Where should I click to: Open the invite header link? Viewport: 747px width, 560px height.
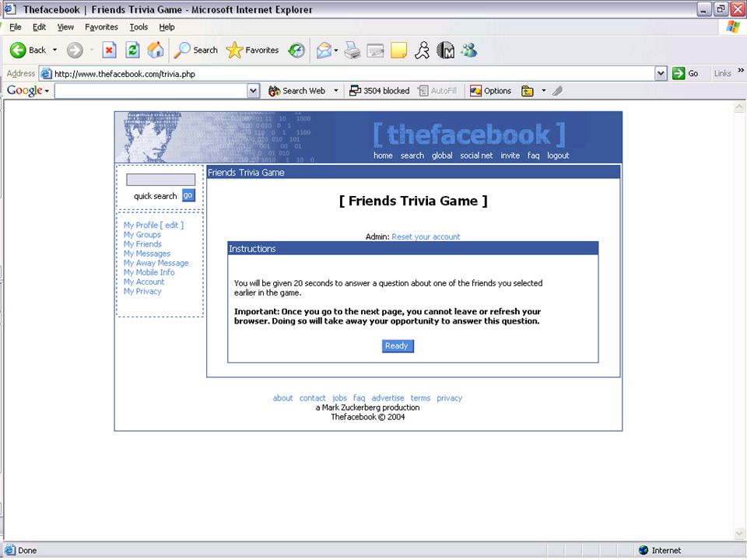510,156
